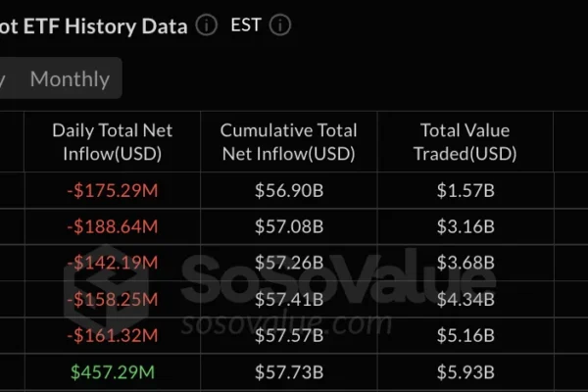Image resolution: width=588 pixels, height=392 pixels.
Task: Select the $1.57B value traded cell
Action: tap(465, 191)
